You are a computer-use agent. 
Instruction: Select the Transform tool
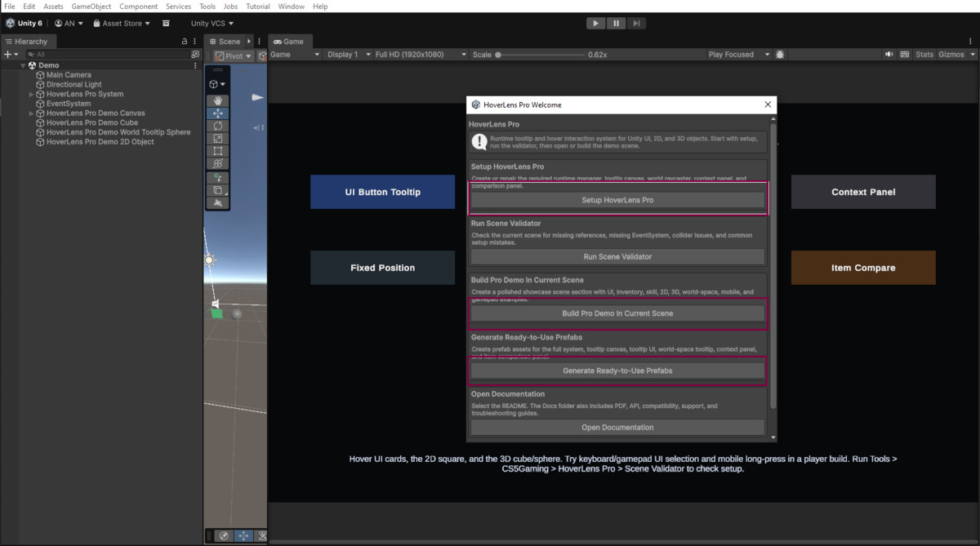pyautogui.click(x=217, y=164)
